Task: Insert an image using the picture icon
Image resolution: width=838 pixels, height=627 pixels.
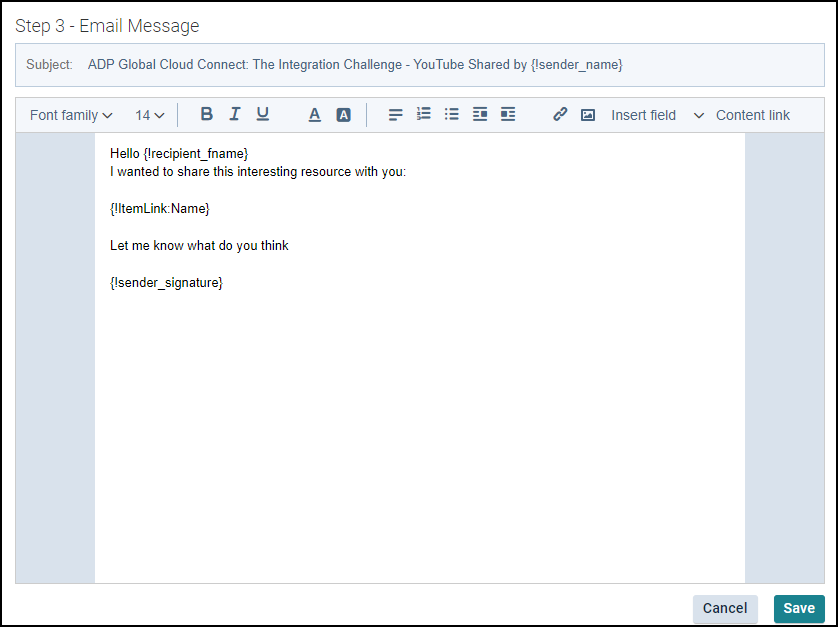Action: (x=588, y=115)
